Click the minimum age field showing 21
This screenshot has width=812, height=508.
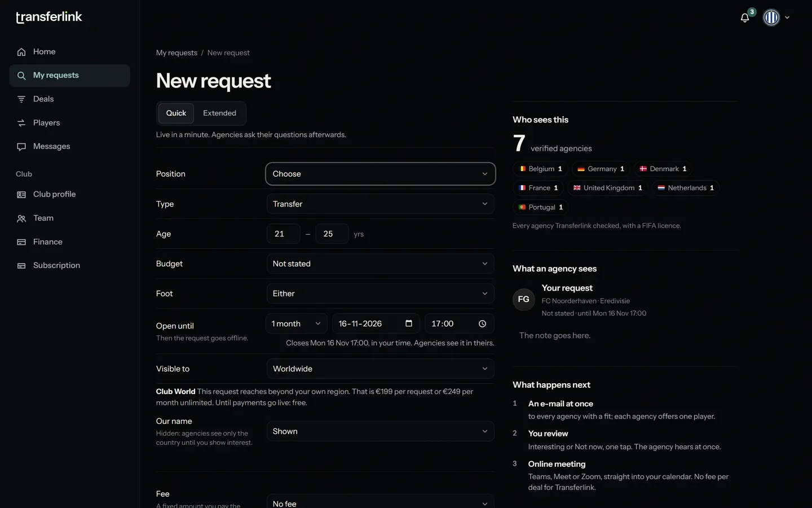[x=284, y=234]
